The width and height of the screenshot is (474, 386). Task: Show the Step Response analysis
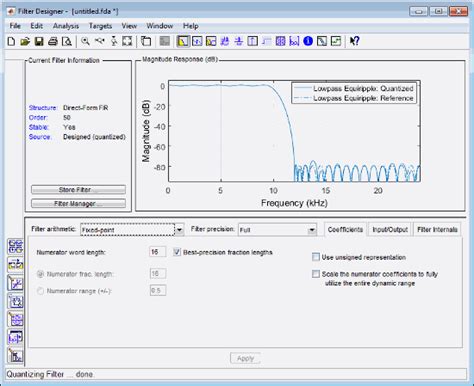[x=266, y=41]
